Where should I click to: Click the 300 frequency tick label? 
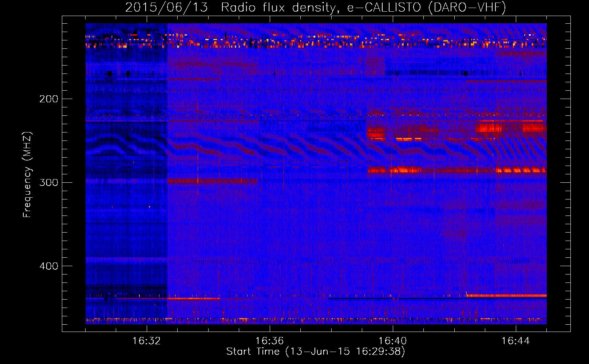(49, 182)
